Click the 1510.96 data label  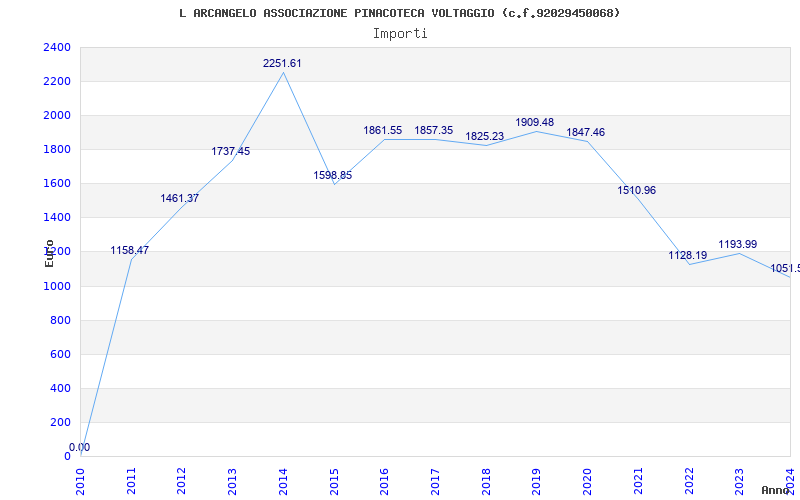pyautogui.click(x=637, y=191)
